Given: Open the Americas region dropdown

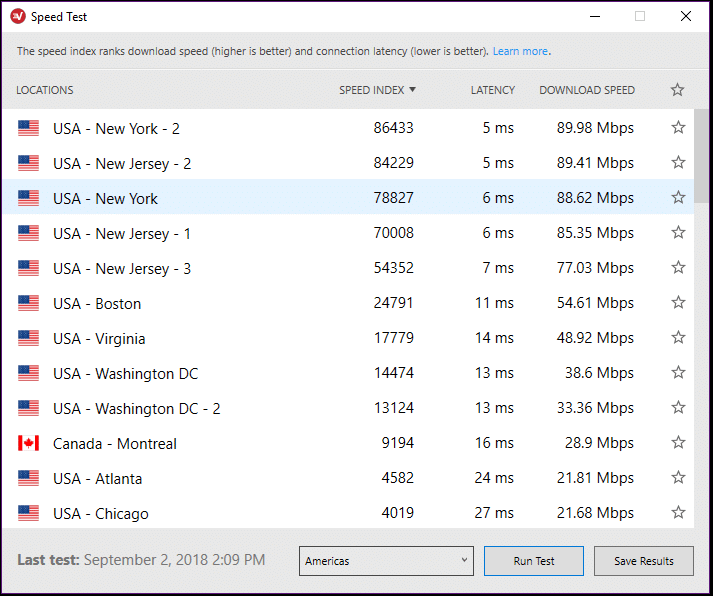Looking at the screenshot, I should pyautogui.click(x=386, y=561).
